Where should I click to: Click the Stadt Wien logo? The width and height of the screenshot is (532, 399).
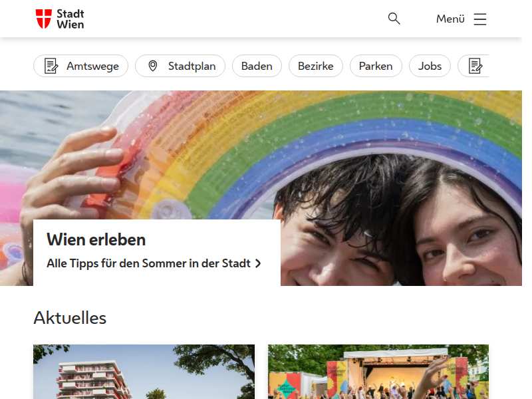pyautogui.click(x=60, y=19)
